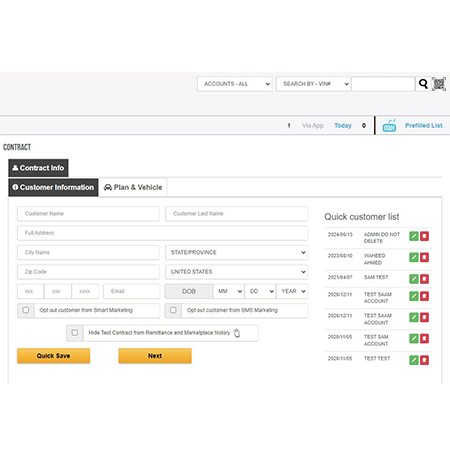Click the settings icon beside Today
The width and height of the screenshot is (450, 450).
click(364, 126)
